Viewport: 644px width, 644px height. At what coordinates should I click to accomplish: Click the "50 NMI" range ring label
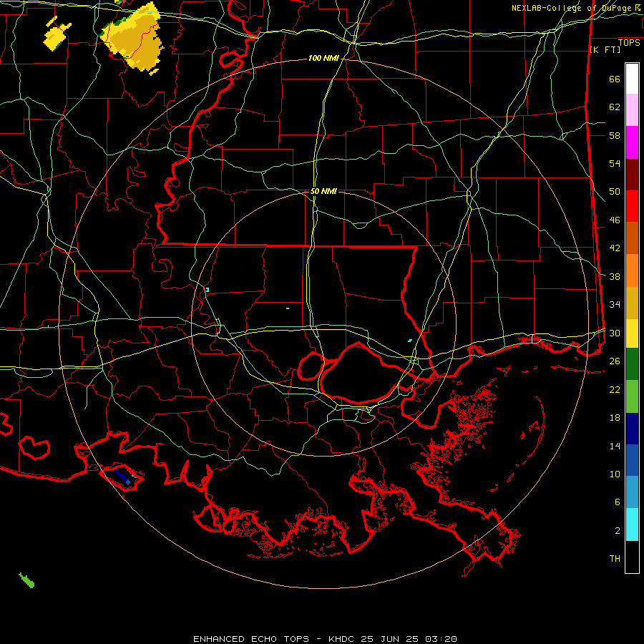323,191
